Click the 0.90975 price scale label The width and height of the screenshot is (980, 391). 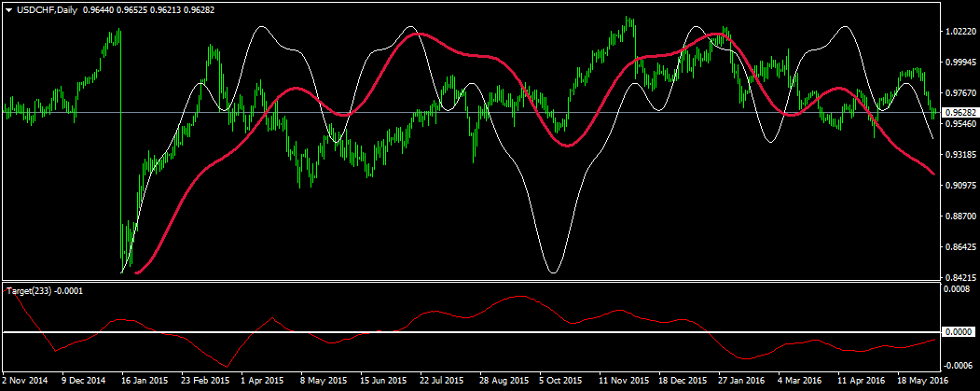[959, 186]
